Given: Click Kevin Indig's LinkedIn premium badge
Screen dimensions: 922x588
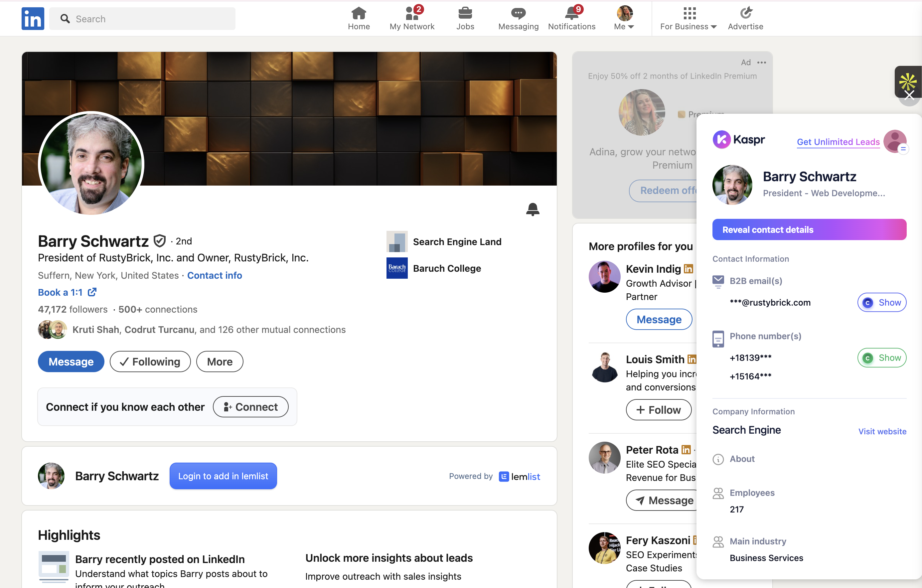Looking at the screenshot, I should click(689, 269).
